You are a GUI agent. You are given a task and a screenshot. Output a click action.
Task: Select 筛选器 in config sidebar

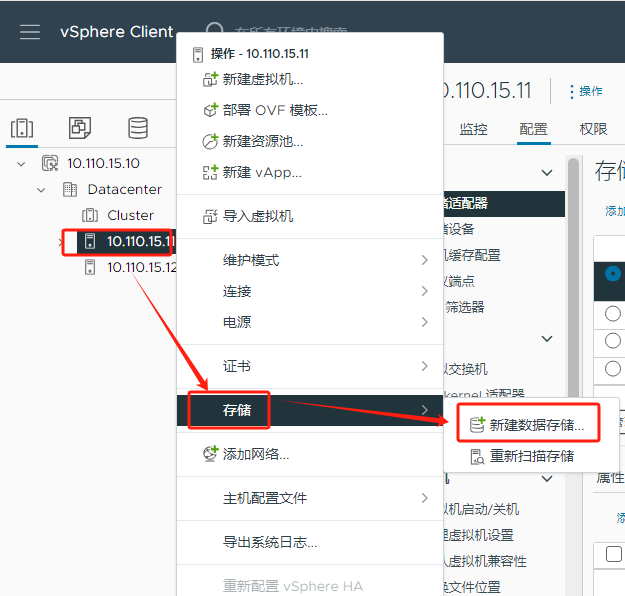click(x=464, y=307)
